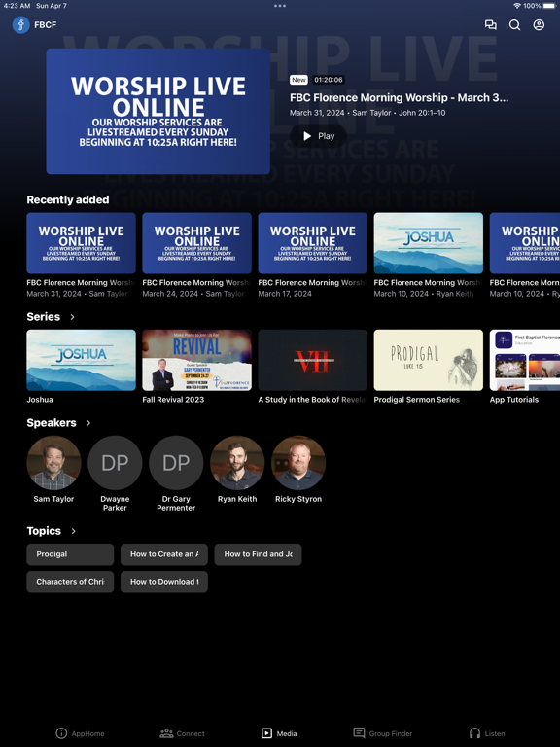Select the 'Characters of Chri' topic

70,582
